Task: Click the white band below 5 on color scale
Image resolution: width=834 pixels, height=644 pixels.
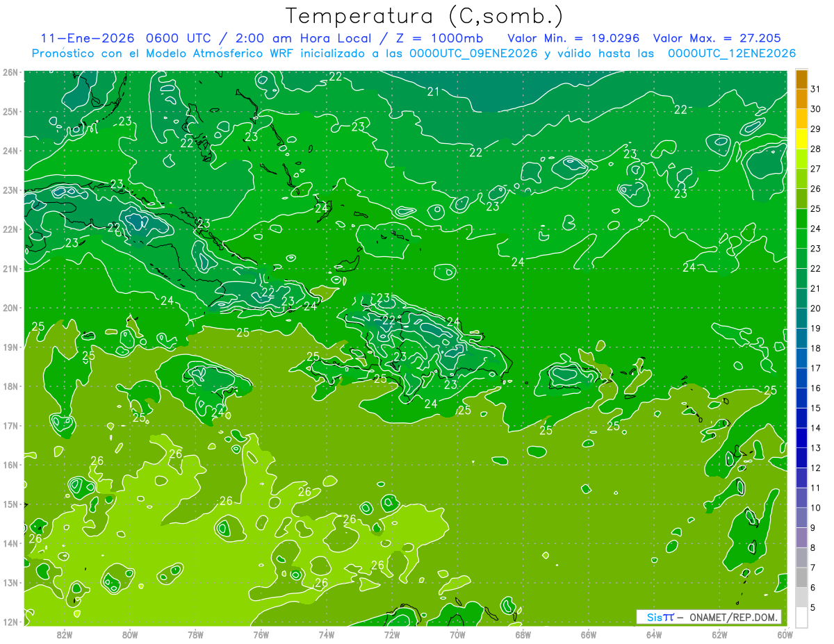Action: coord(801,617)
